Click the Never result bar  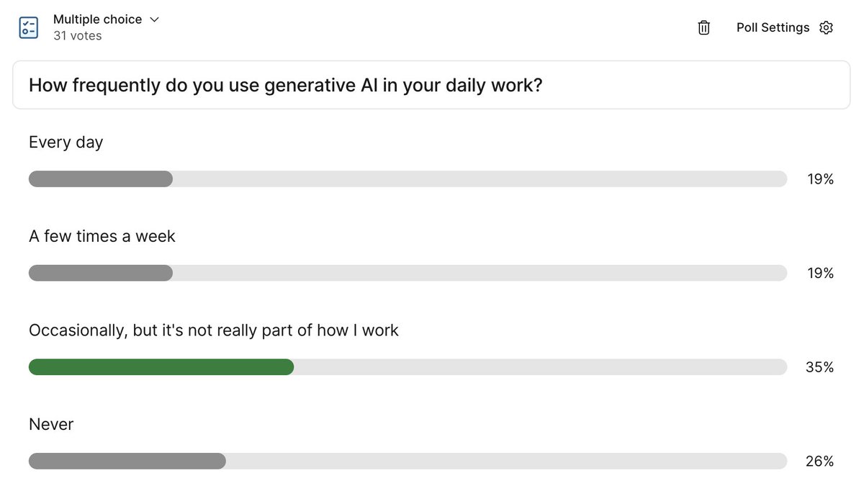(408, 461)
